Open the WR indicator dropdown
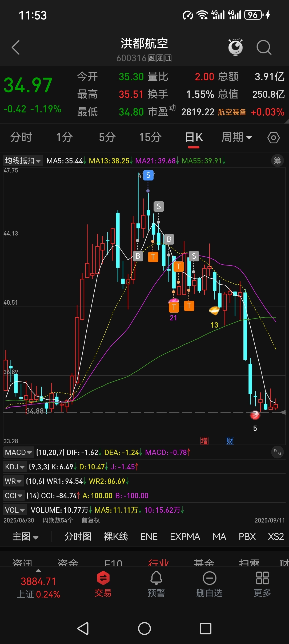Viewport: 289px width, 644px height. pos(13,481)
